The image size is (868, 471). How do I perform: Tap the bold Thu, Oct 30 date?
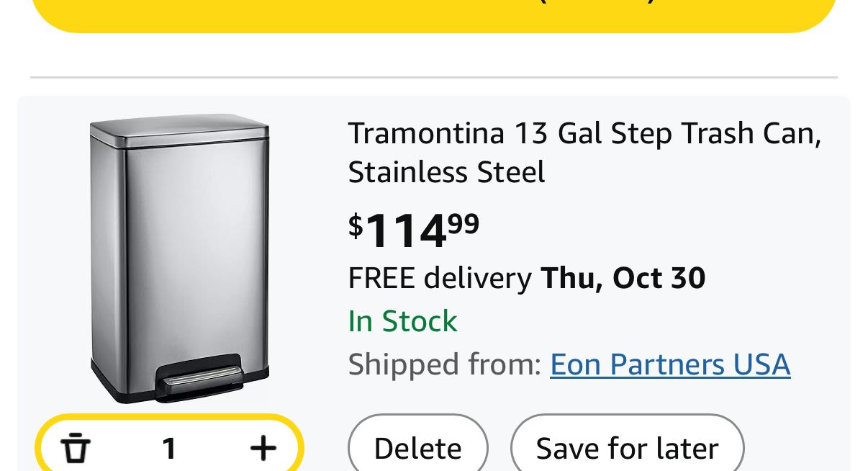tap(623, 278)
